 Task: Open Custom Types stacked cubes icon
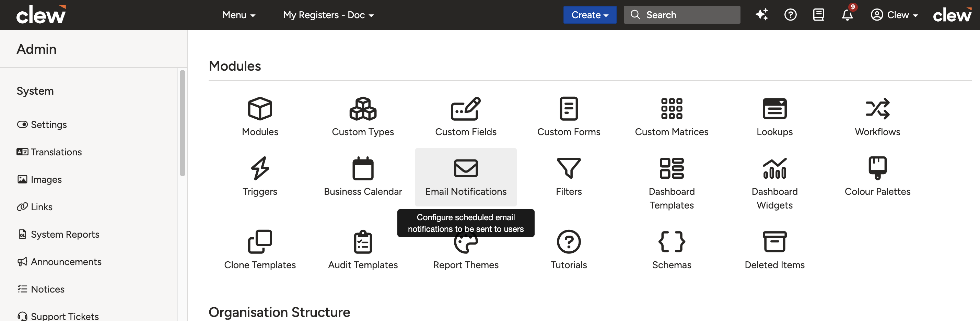tap(363, 108)
